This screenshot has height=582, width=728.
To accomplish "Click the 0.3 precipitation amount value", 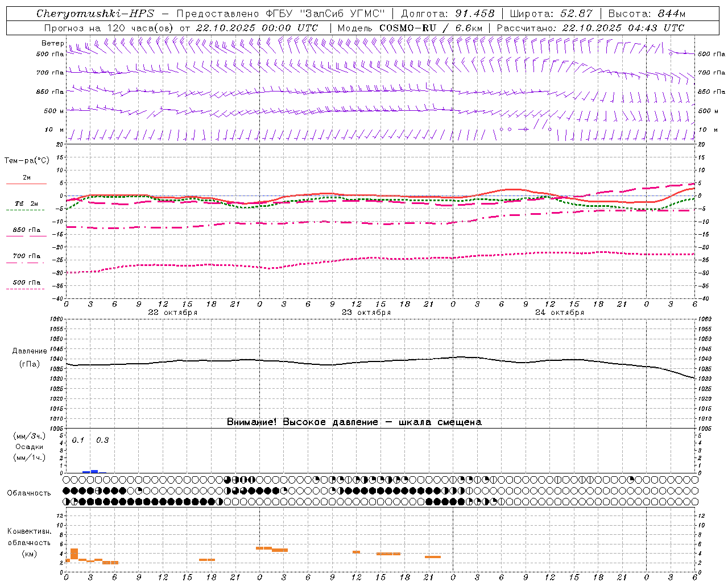I will click(x=102, y=440).
